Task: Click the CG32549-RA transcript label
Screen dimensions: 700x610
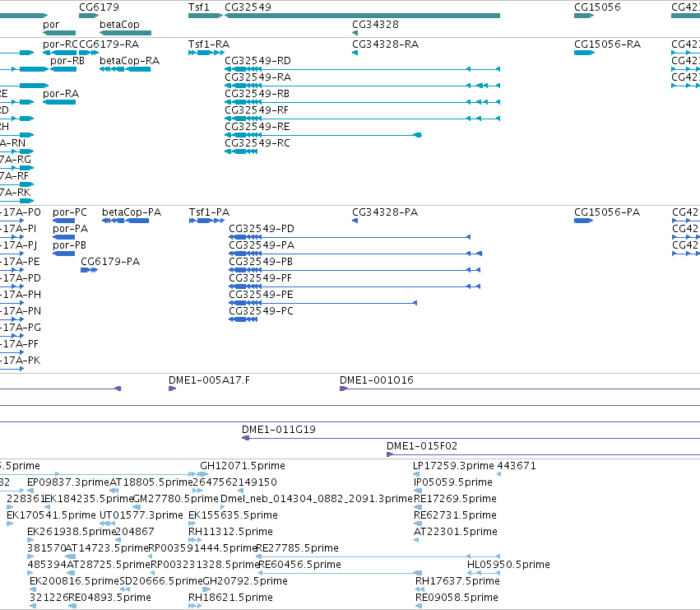Action: [257, 77]
